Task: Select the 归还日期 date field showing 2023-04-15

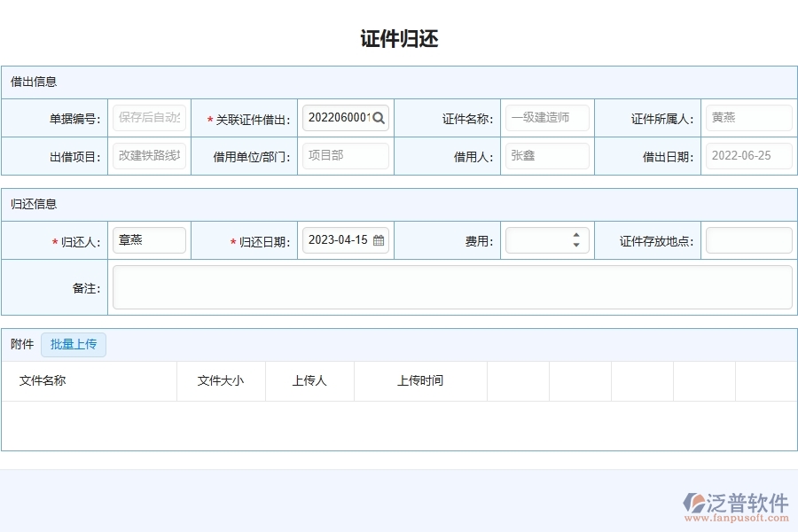Action: tap(341, 239)
